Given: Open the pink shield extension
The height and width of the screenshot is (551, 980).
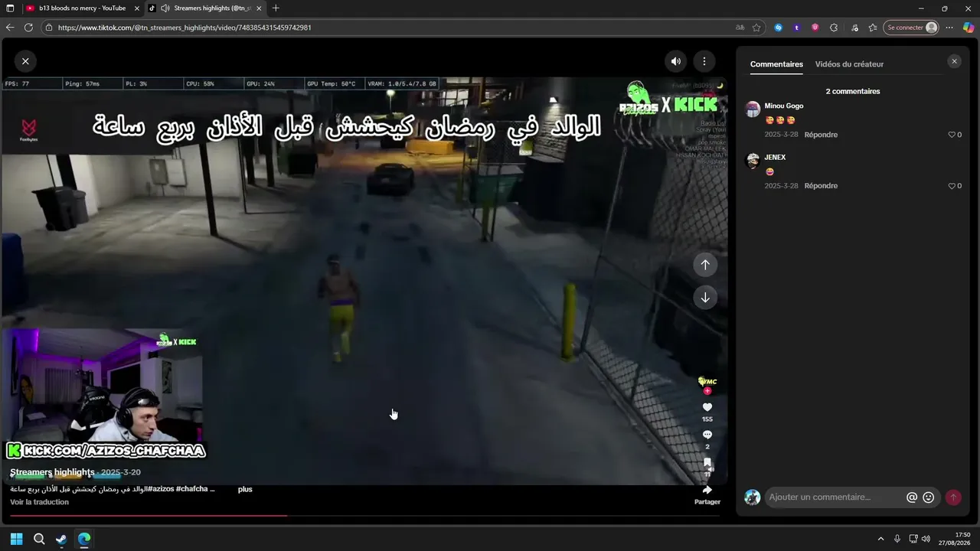Looking at the screenshot, I should pos(815,28).
